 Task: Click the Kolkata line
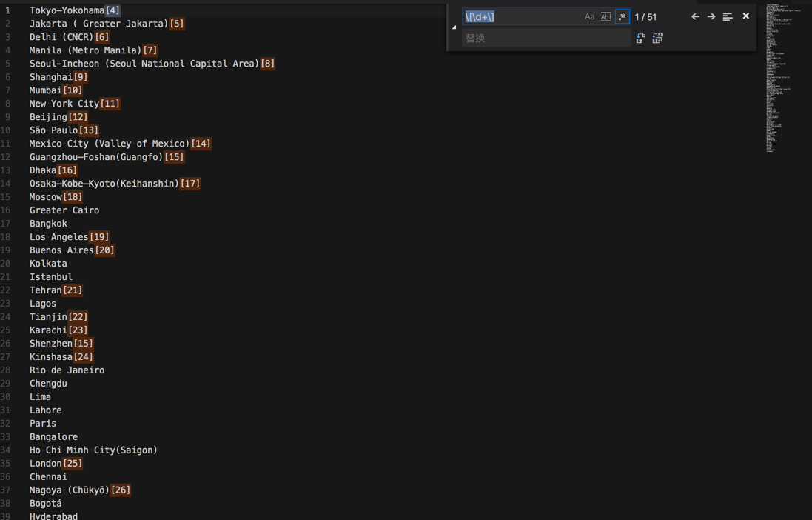(48, 264)
